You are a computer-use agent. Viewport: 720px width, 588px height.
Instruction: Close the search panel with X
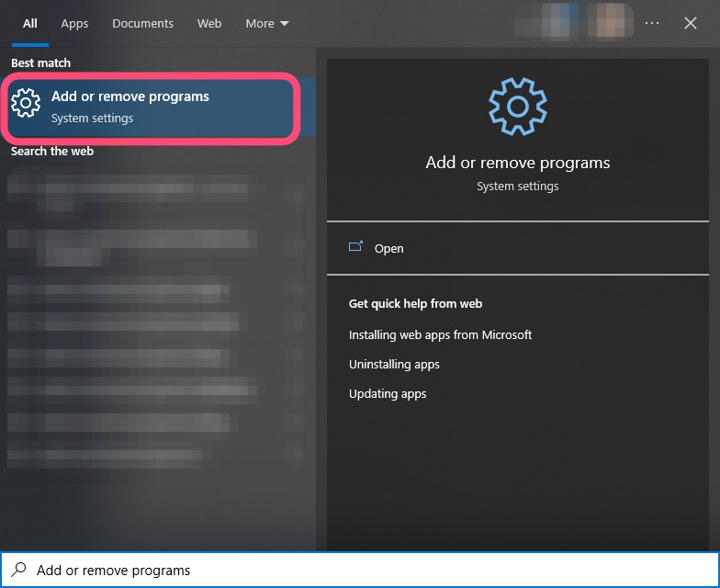tap(691, 23)
